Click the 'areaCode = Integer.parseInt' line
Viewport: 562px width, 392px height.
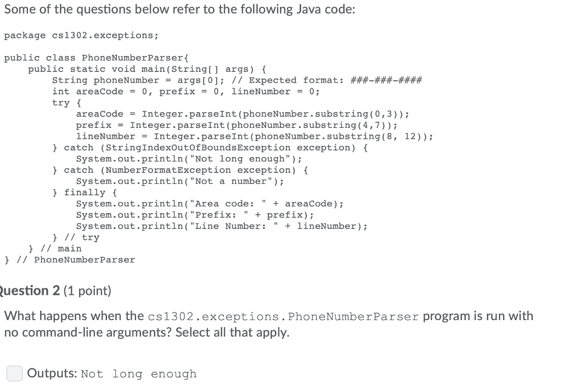coord(243,114)
